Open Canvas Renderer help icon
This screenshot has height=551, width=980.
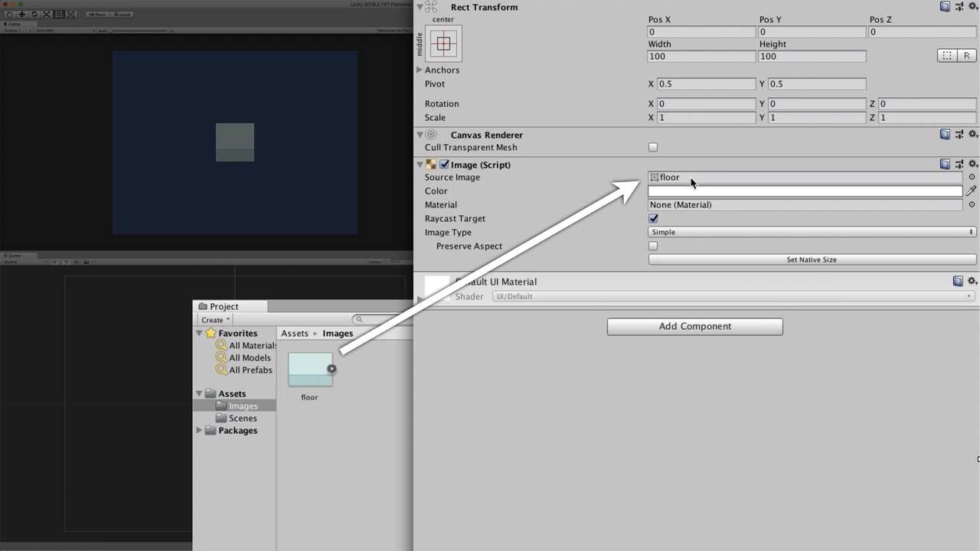coord(945,134)
